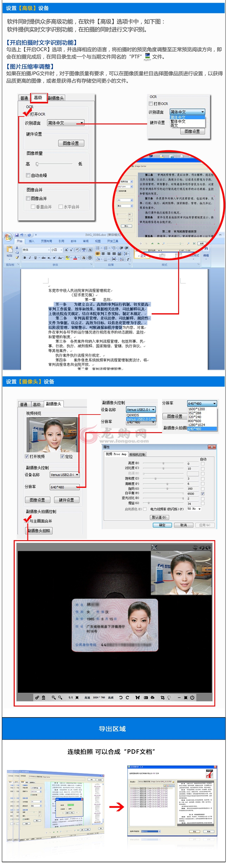228x868 pixels.
Task: Open 插入 tab in Word ribbon
Action: (x=32, y=241)
